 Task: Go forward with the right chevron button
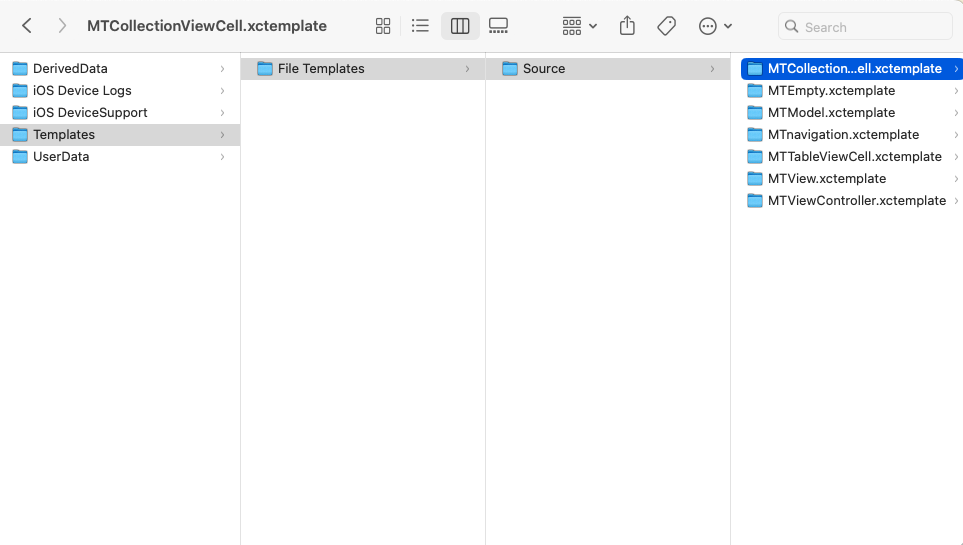[62, 26]
